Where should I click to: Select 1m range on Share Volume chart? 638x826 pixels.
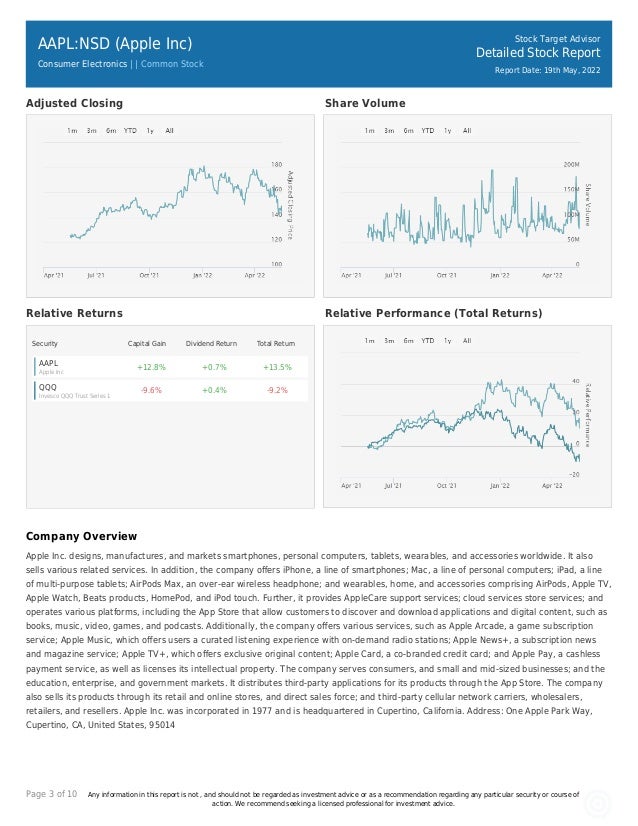(369, 131)
